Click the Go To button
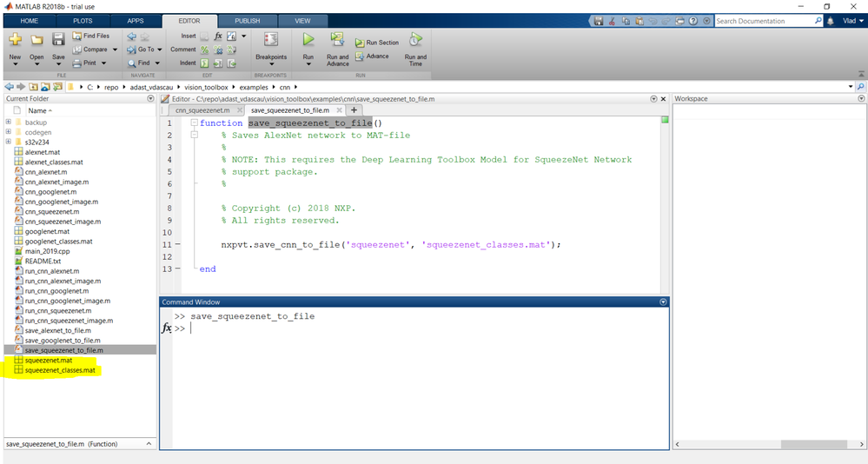This screenshot has width=868, height=464. (x=141, y=50)
